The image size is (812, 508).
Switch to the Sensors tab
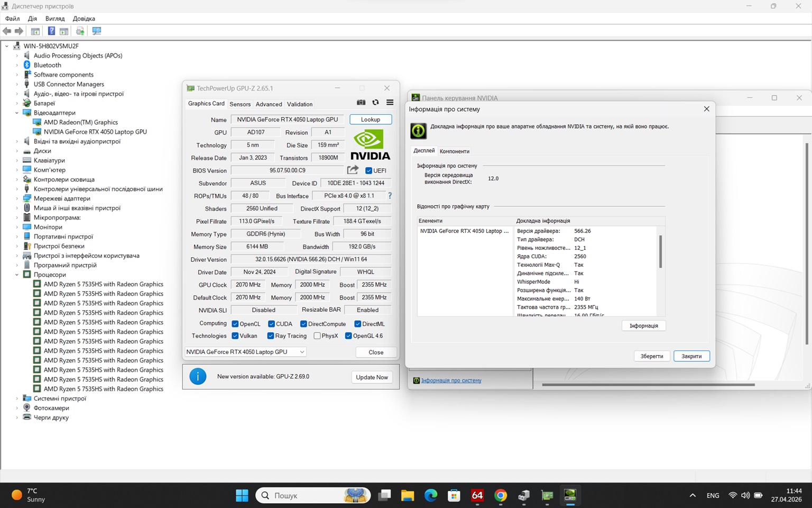coord(240,104)
